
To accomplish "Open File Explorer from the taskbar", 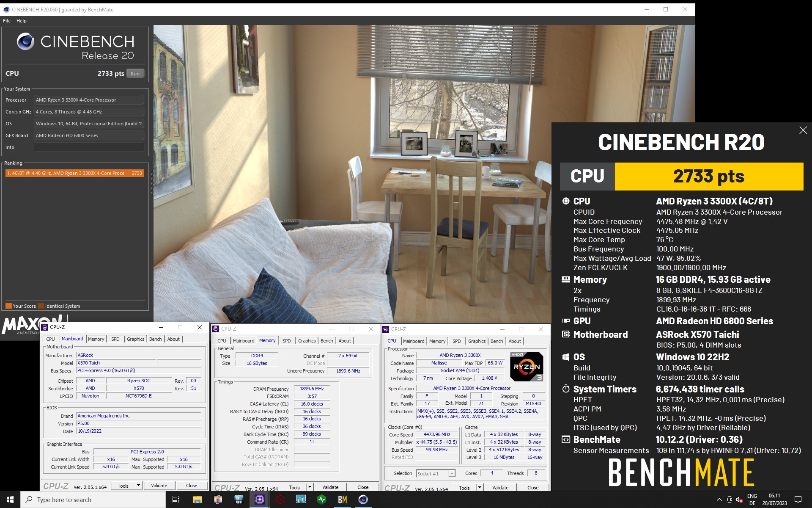I will 197,500.
